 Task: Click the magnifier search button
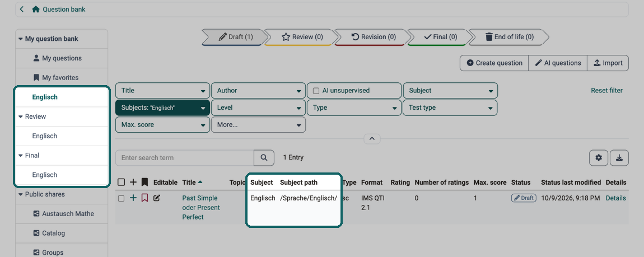tap(264, 158)
